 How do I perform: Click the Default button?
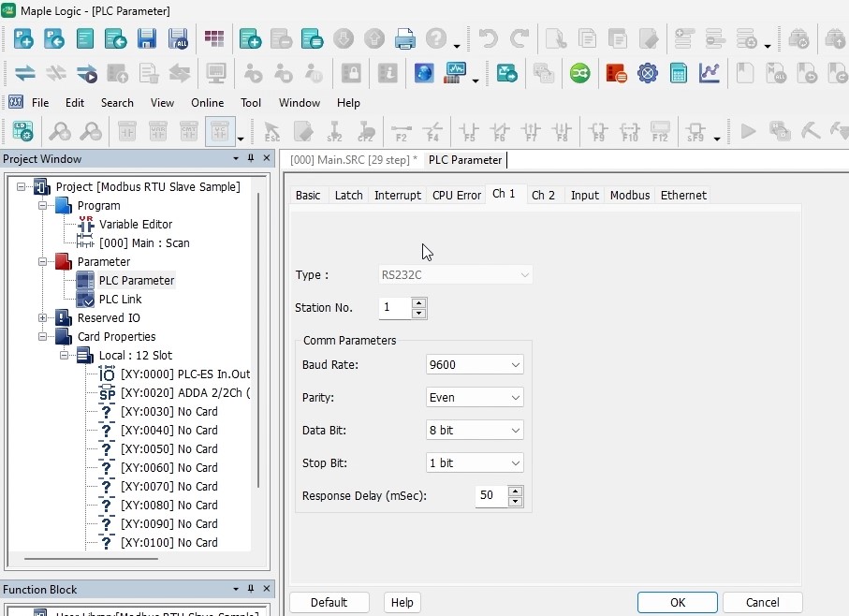(x=329, y=603)
